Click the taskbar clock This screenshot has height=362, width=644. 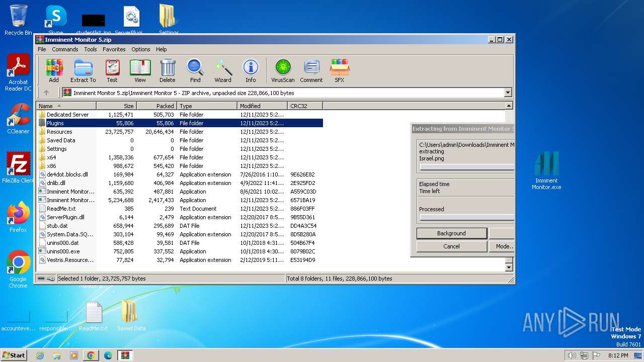(x=618, y=355)
